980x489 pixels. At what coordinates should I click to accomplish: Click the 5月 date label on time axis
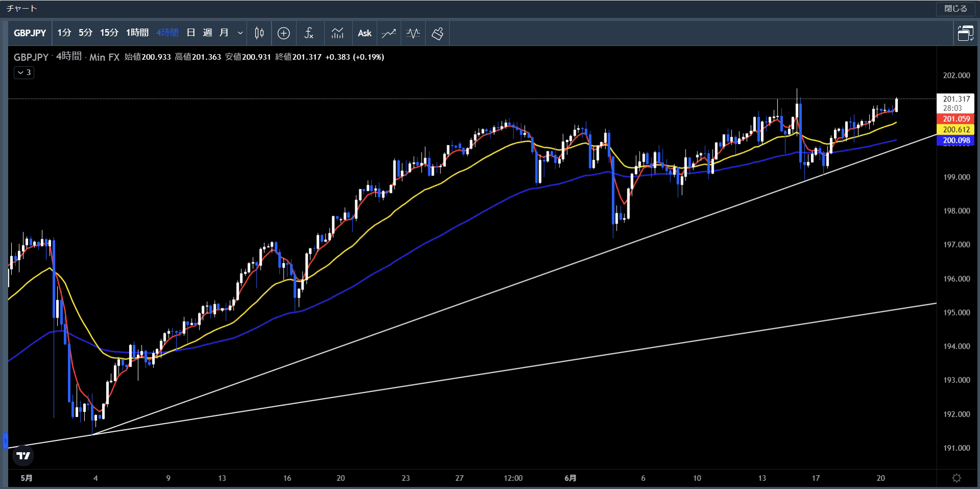click(x=27, y=478)
